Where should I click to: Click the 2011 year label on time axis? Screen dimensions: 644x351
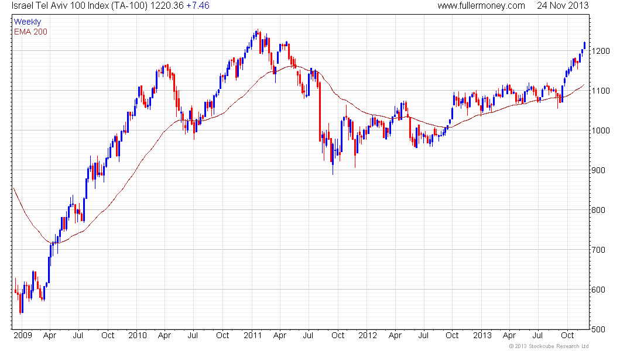pyautogui.click(x=252, y=335)
